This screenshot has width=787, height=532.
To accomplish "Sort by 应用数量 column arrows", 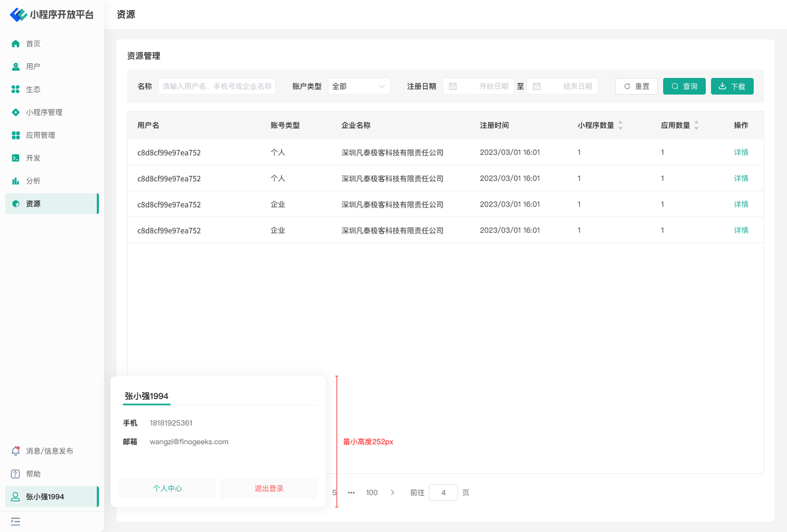I will [x=696, y=125].
